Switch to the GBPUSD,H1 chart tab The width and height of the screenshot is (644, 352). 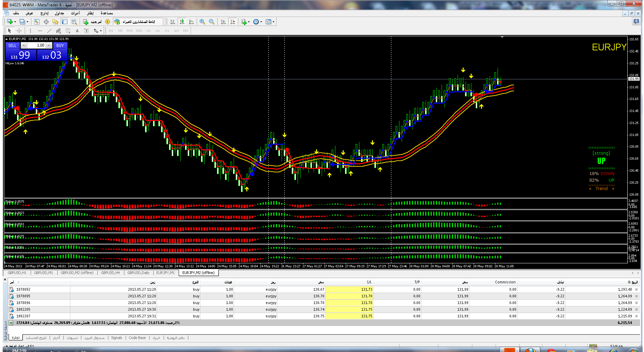point(17,273)
